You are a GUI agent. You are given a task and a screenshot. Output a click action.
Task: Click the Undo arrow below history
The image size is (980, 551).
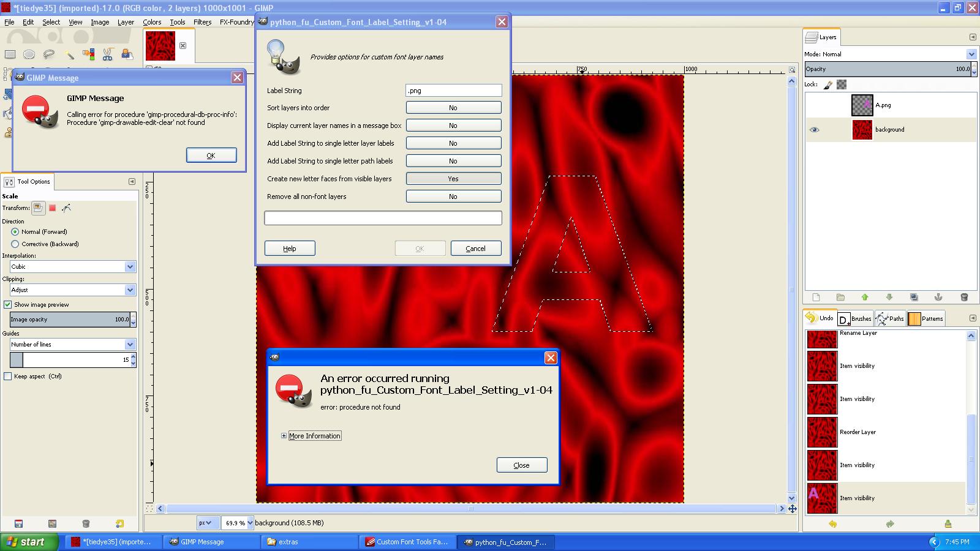click(x=832, y=524)
